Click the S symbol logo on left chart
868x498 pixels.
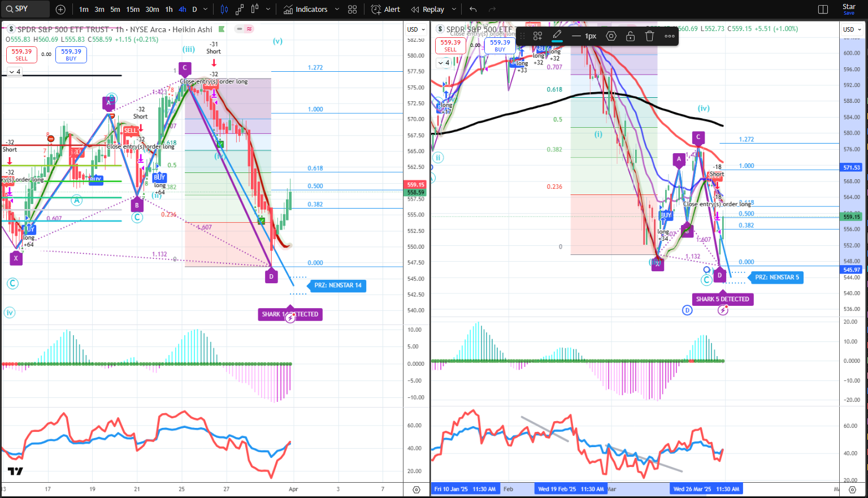pos(11,29)
